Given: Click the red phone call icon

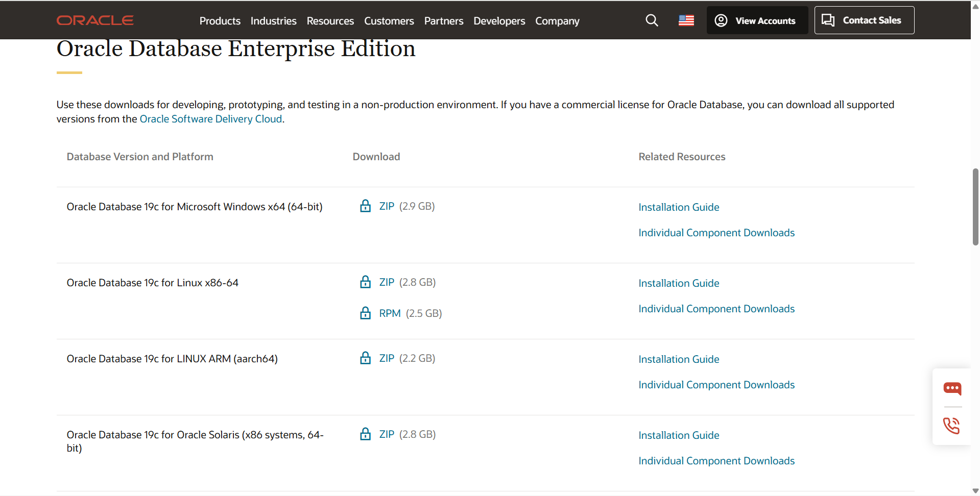Looking at the screenshot, I should click(x=952, y=425).
